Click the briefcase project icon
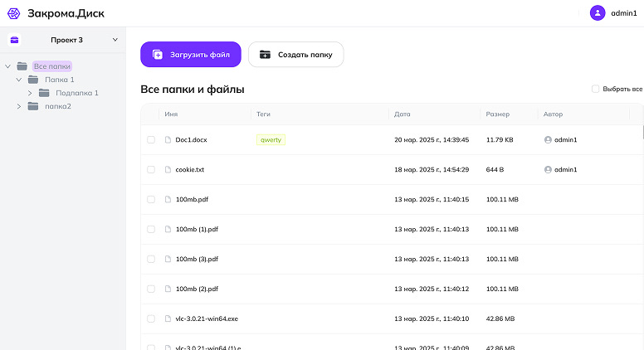This screenshot has width=644, height=350. (x=14, y=40)
